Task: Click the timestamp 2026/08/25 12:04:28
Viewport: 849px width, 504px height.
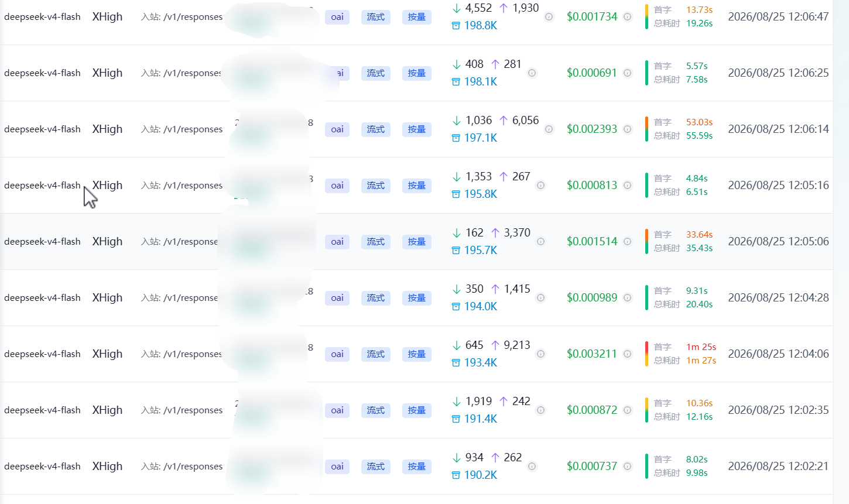Action: pos(778,298)
